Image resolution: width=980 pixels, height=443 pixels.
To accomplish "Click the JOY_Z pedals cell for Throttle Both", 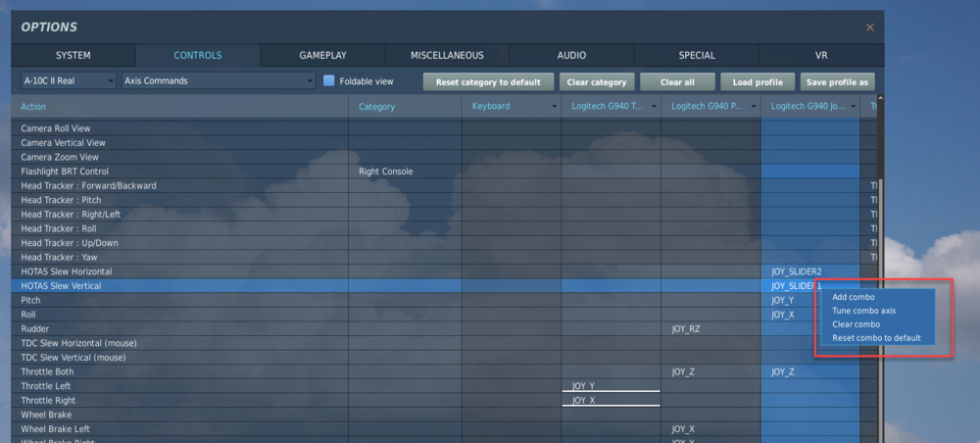I will 710,371.
